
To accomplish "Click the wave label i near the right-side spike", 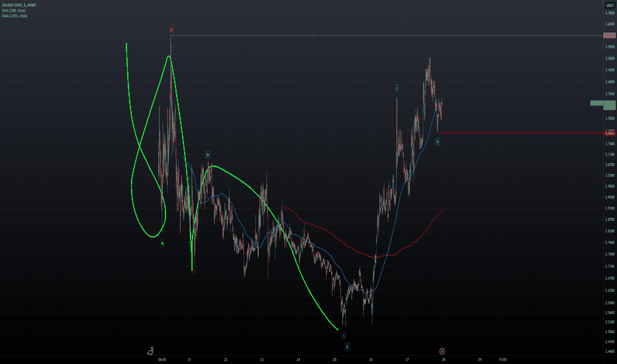I will click(397, 88).
